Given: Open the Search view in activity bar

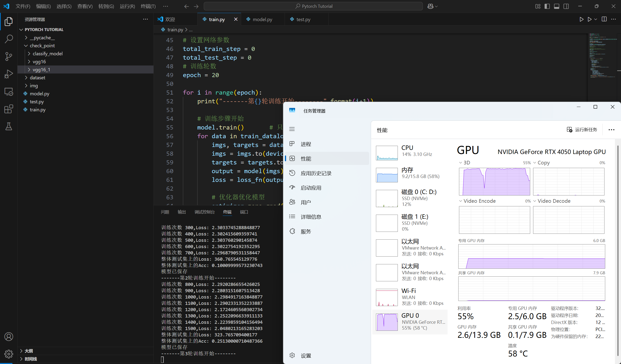Looking at the screenshot, I should (x=9, y=39).
